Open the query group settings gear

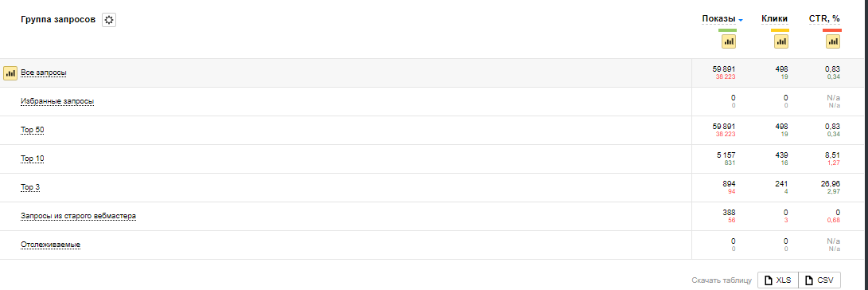point(109,20)
